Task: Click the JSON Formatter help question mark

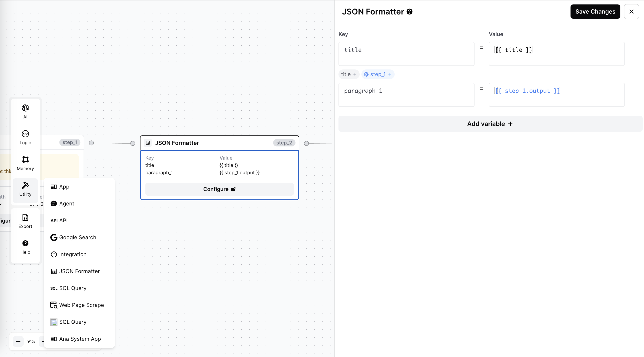Action: click(410, 12)
